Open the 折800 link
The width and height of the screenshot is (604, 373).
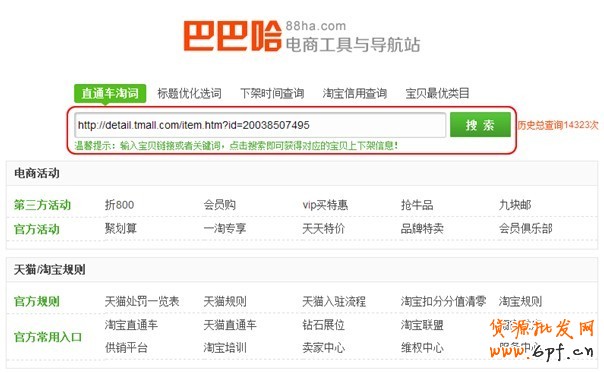[119, 205]
